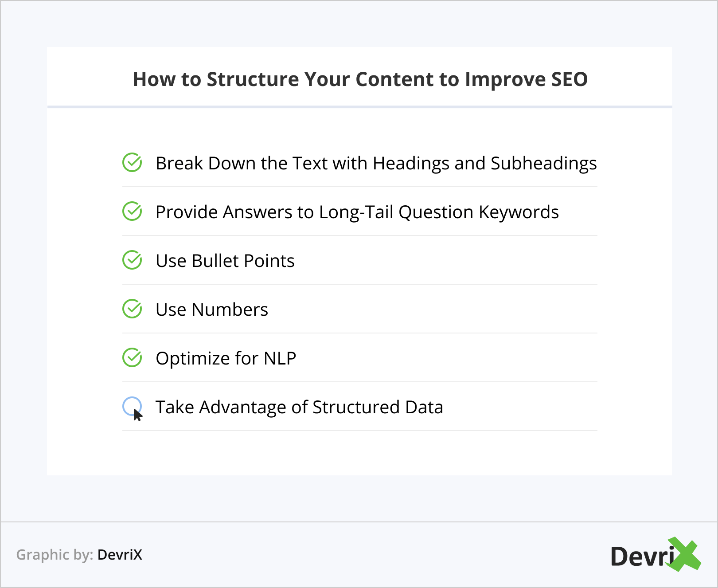Select Provide Answers to Long-Tail Question Keywords text
Image resolution: width=718 pixels, height=588 pixels.
357,212
